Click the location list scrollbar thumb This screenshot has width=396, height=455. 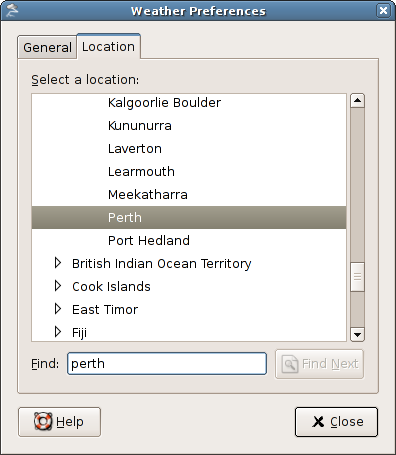point(357,277)
